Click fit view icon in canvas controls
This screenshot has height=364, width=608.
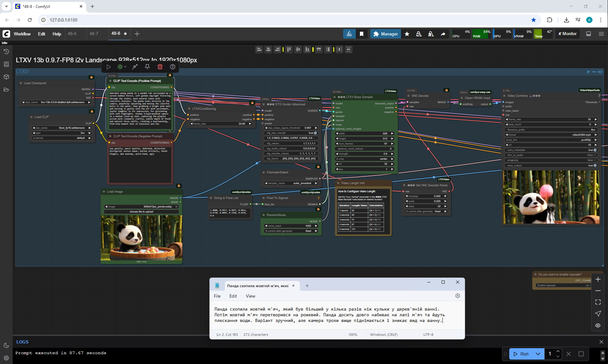click(598, 302)
